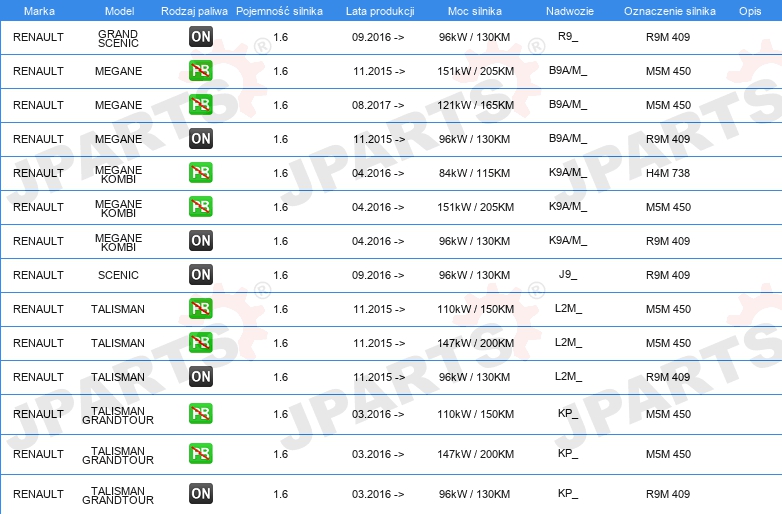
Task: Click the GRAND SCENIC model cell
Action: click(x=118, y=38)
